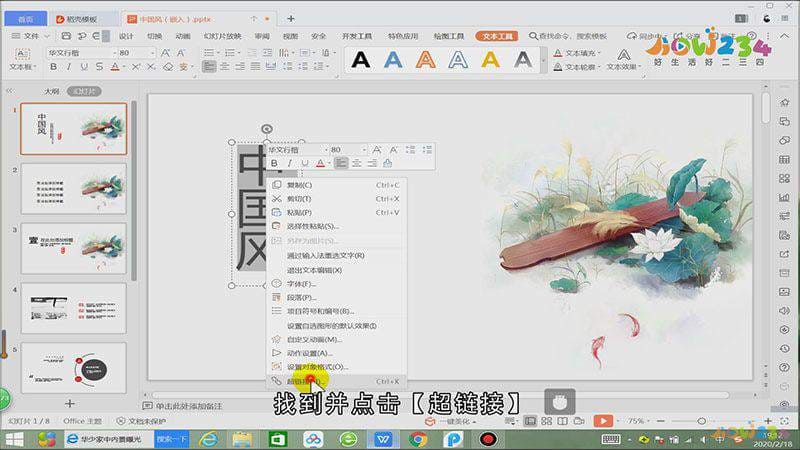Click the rotate handle above the text box

tap(266, 129)
